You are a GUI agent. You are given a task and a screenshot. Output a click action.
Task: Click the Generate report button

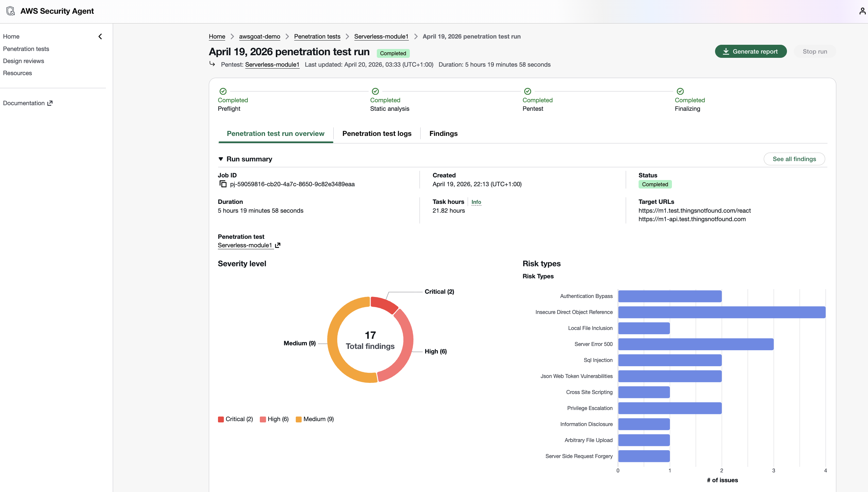tap(751, 51)
